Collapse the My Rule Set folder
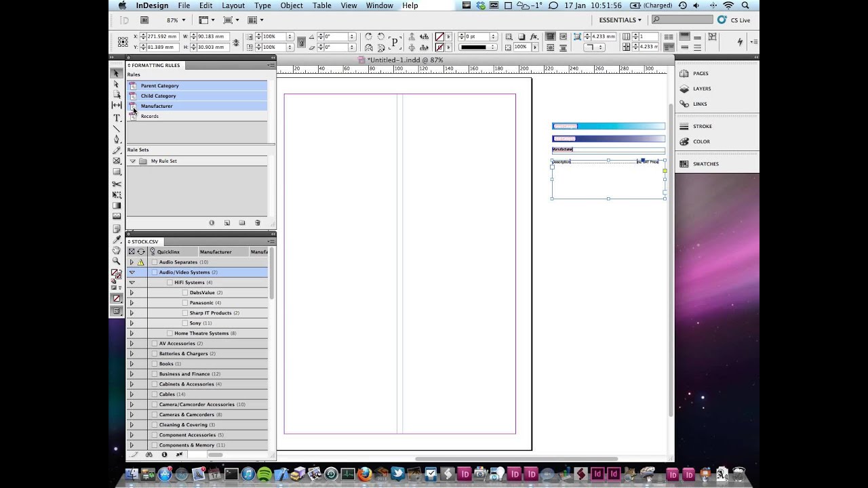 [132, 161]
